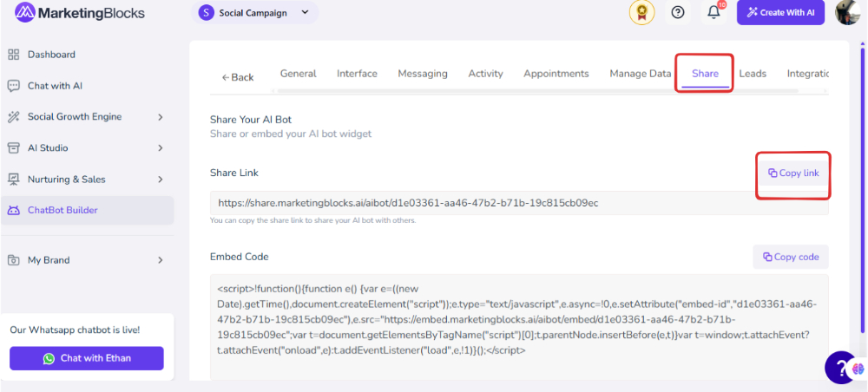
Task: Click the WhatsApp icon on Ethan button
Action: (49, 359)
